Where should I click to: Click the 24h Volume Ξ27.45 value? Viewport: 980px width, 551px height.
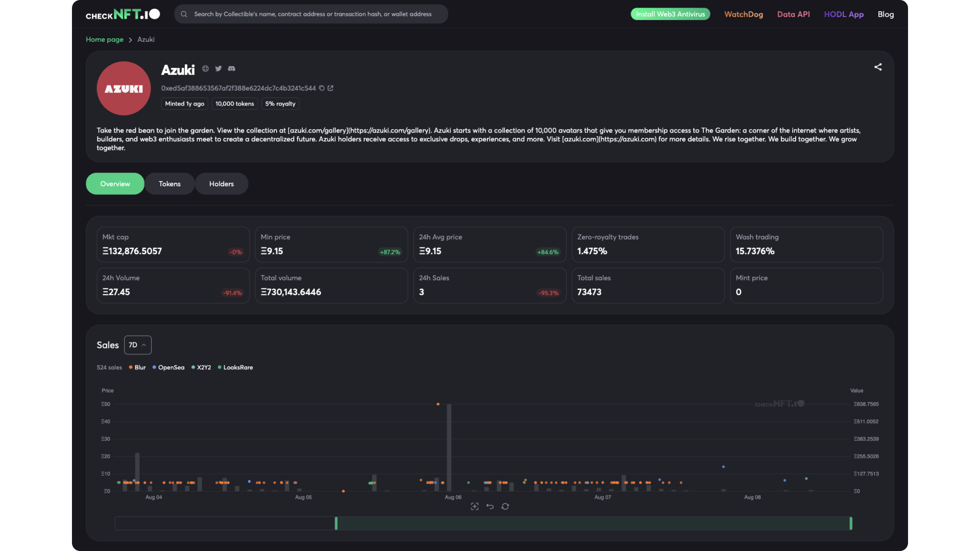(116, 292)
